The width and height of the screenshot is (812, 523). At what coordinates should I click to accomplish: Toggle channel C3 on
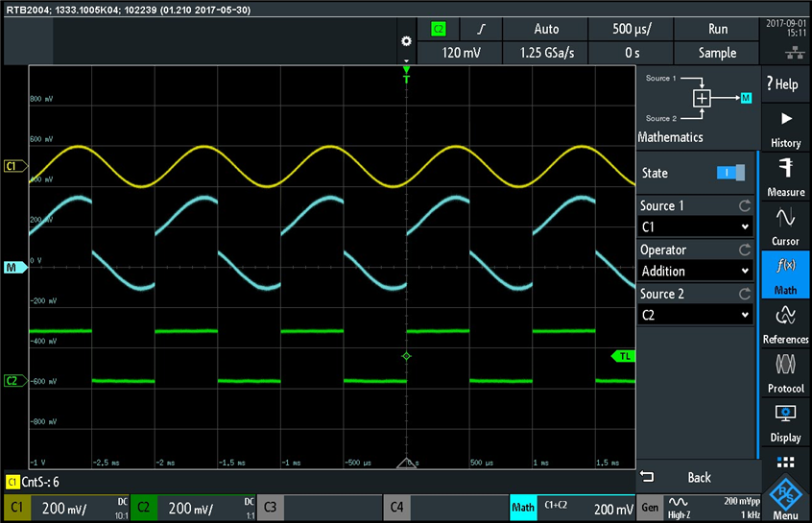pos(270,508)
